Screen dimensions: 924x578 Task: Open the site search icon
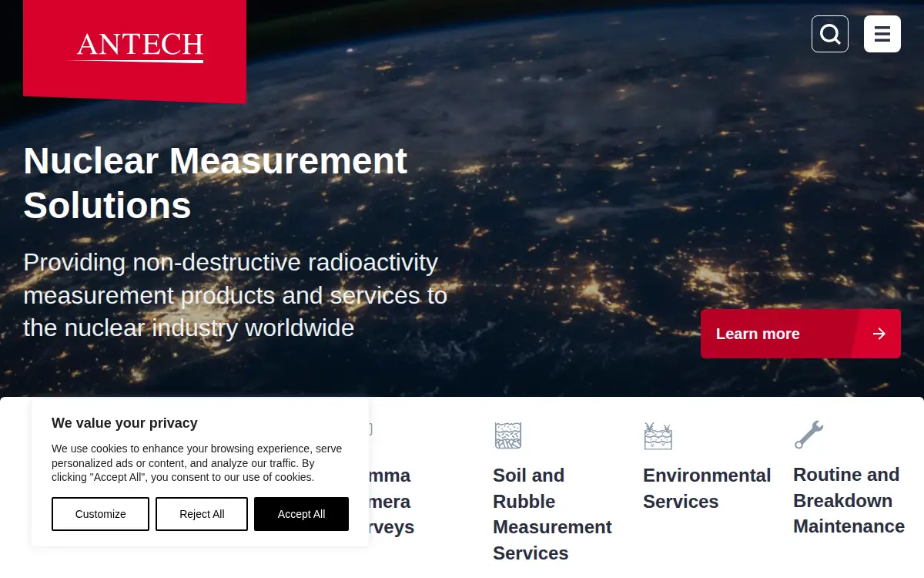click(x=830, y=34)
